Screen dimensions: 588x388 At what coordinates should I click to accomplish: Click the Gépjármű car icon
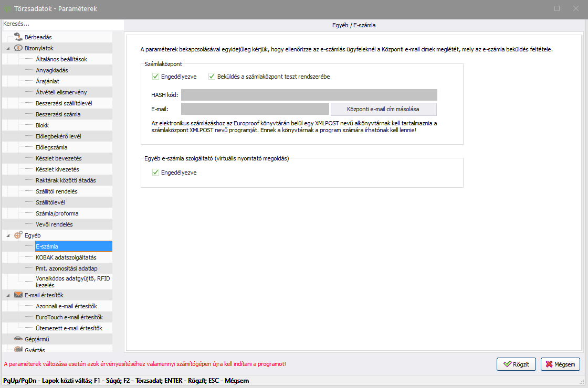click(18, 339)
